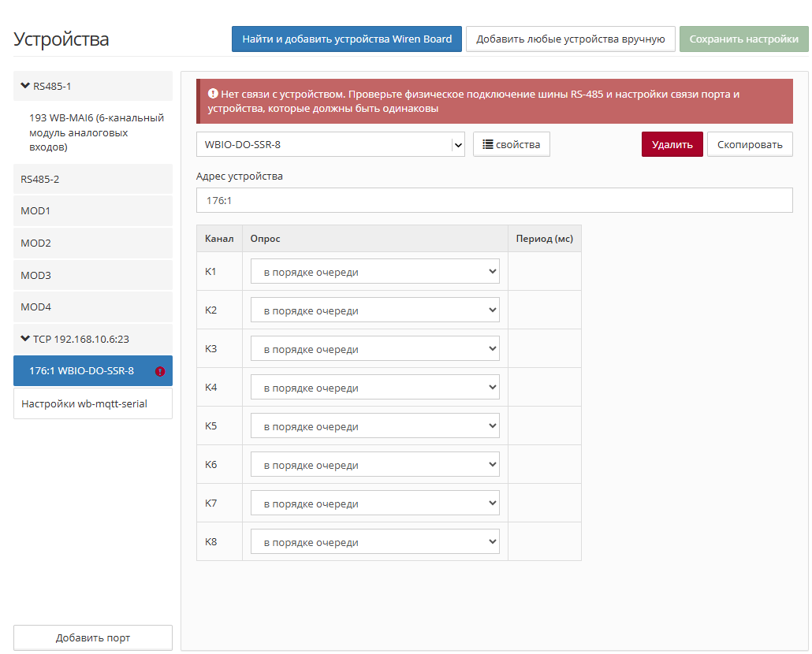Click the Устройства page heading
This screenshot has height=654, width=812.
[61, 39]
